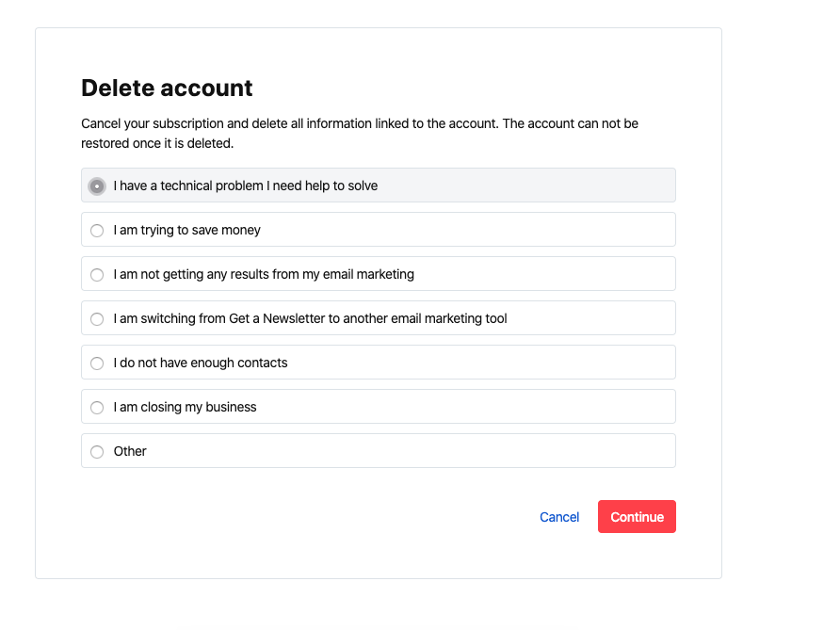Click the Cancel link
The image size is (840, 630).
[x=559, y=517]
